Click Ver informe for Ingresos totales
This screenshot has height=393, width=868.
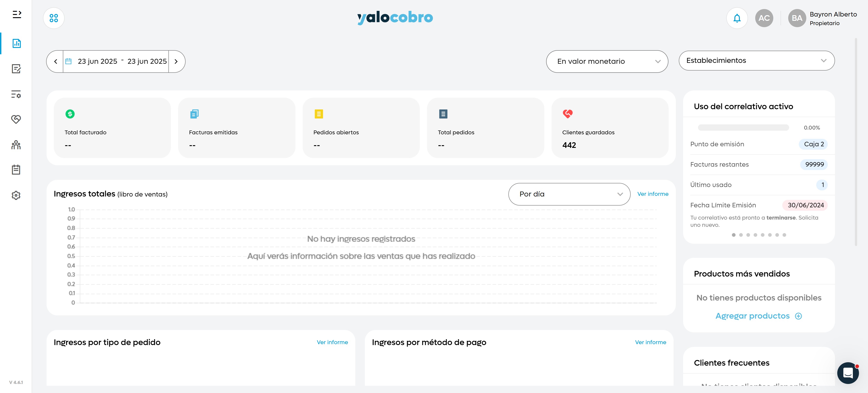tap(653, 194)
